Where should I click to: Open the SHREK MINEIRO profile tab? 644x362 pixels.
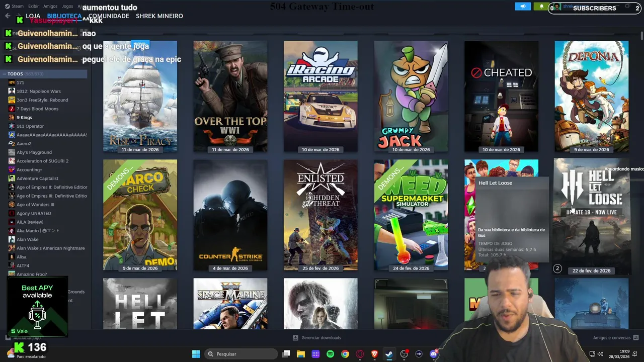(159, 16)
